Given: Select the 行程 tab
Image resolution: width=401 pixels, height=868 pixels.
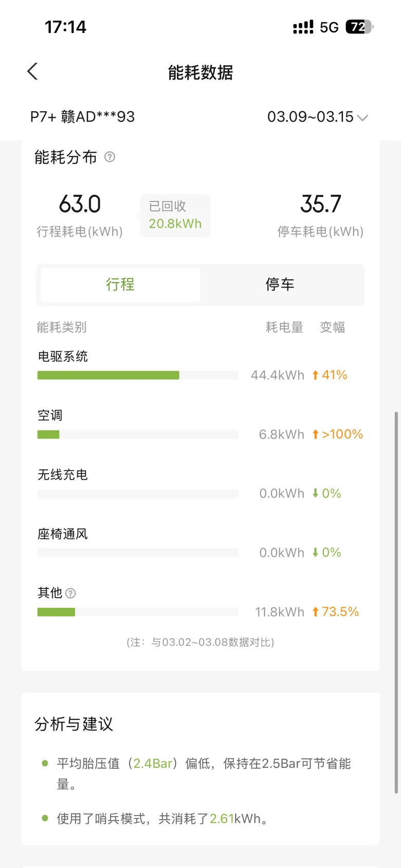Looking at the screenshot, I should pyautogui.click(x=120, y=284).
